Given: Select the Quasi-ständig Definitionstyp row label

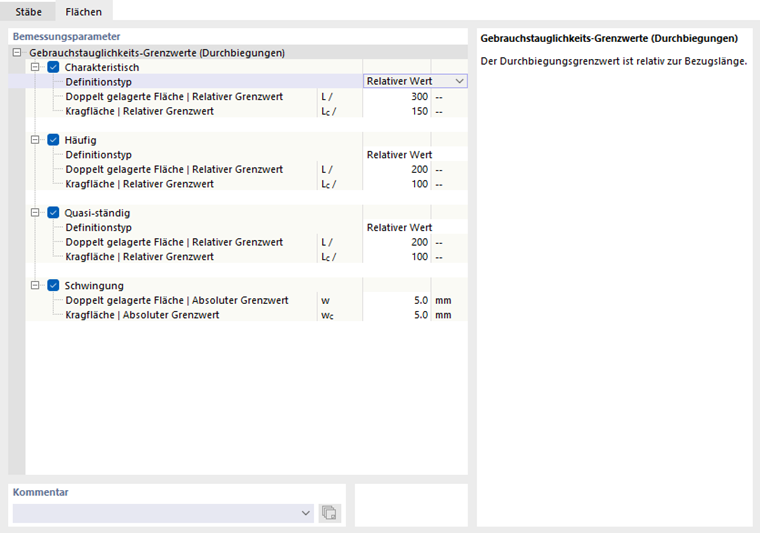Looking at the screenshot, I should [x=98, y=227].
